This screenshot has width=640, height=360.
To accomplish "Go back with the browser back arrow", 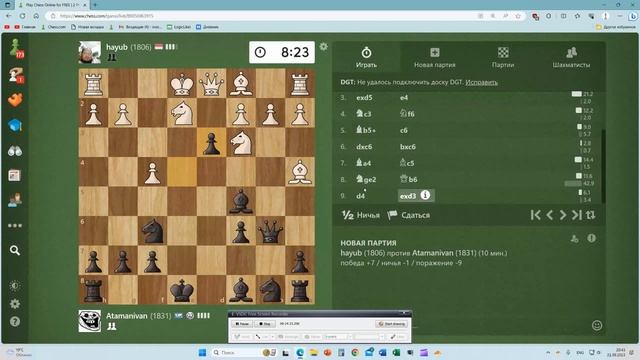I will point(9,16).
